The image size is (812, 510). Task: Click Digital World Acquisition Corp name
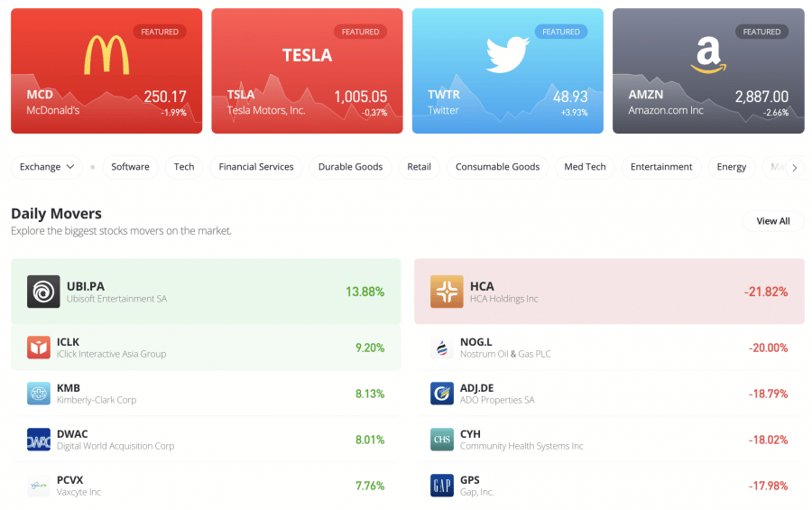(x=115, y=446)
